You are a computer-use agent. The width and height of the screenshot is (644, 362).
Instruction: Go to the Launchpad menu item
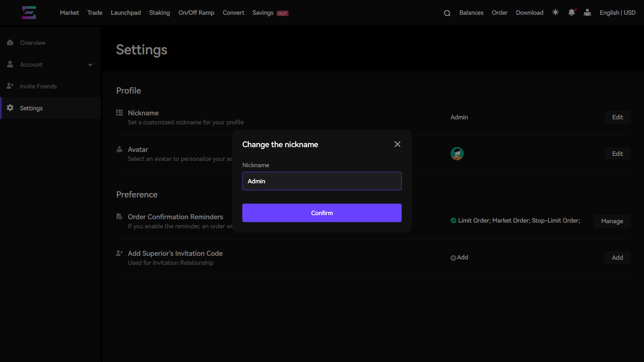click(x=126, y=13)
